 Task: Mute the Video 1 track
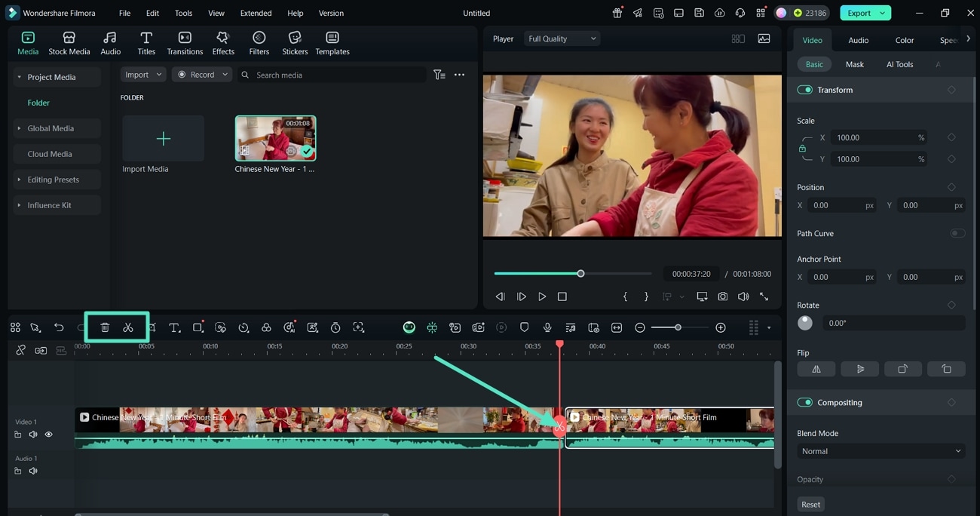point(33,435)
